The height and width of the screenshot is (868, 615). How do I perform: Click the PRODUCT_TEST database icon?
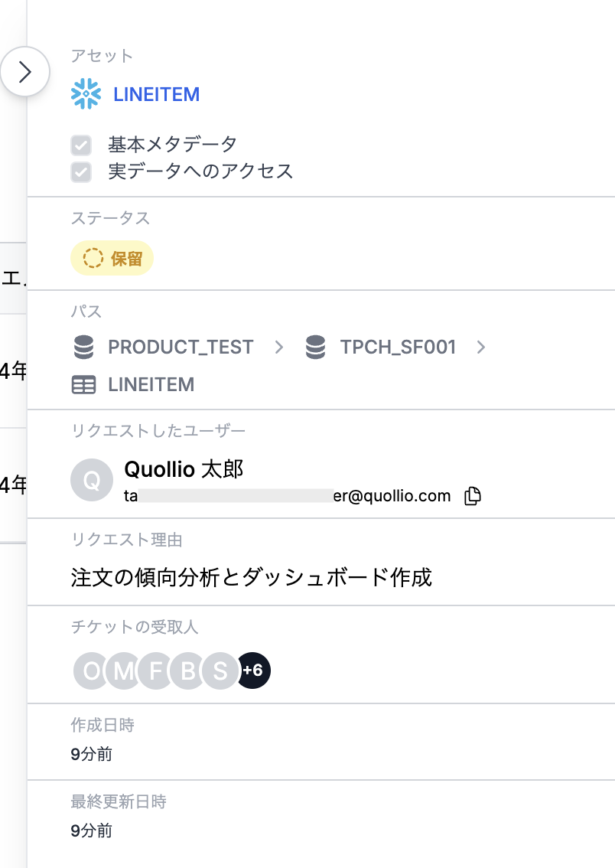[x=83, y=347]
